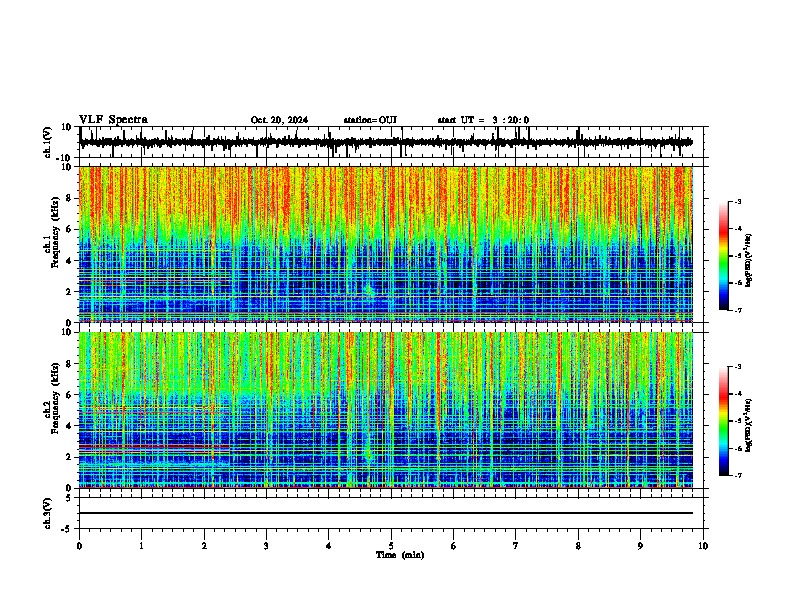
Task: Click time axis tick label "8"
Action: [x=578, y=546]
